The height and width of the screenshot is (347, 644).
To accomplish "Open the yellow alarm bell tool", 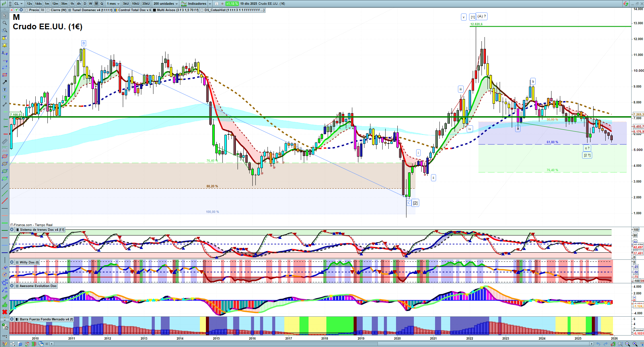I will [5, 45].
